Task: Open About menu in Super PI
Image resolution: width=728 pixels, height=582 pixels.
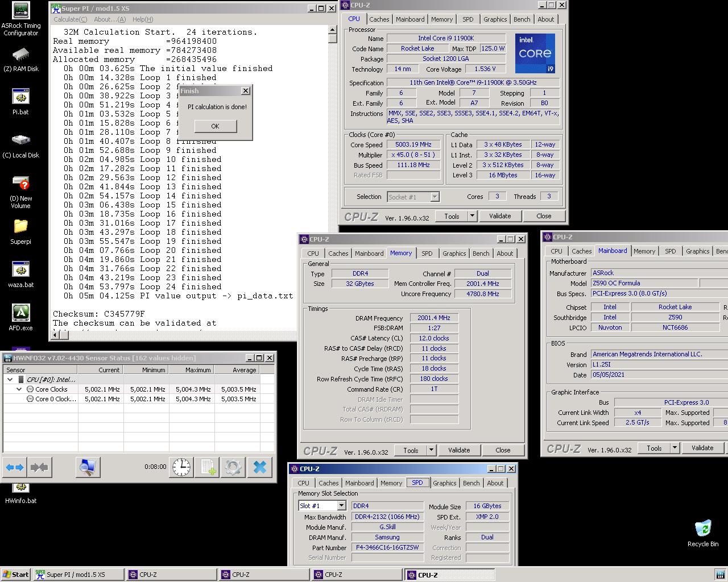Action: click(x=110, y=19)
